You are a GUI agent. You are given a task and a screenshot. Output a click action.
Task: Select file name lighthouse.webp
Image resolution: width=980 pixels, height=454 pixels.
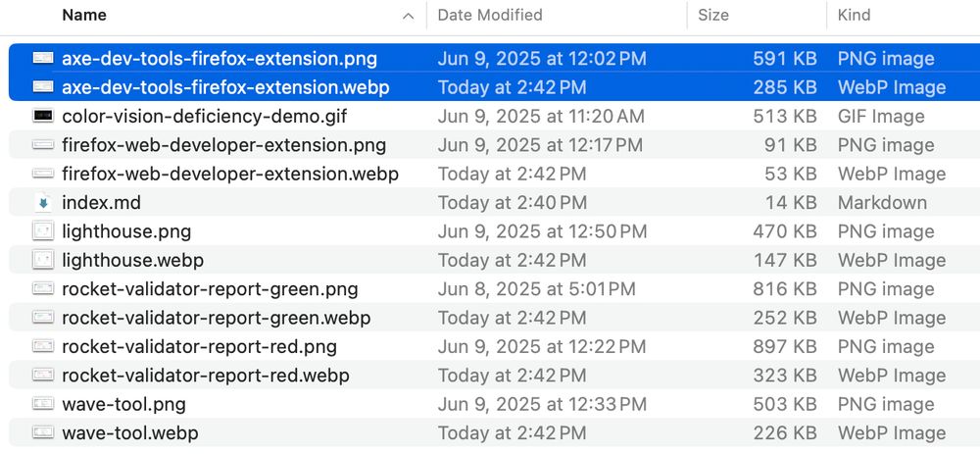coord(132,260)
